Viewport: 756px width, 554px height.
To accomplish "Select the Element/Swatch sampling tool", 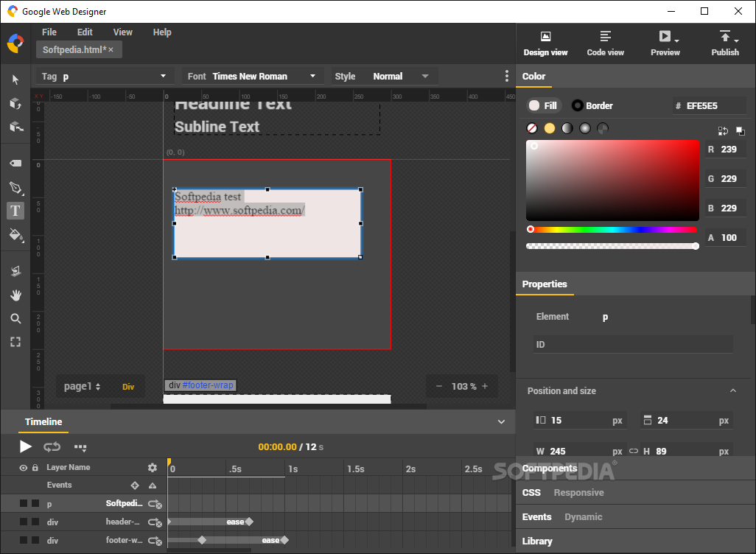I will point(15,271).
